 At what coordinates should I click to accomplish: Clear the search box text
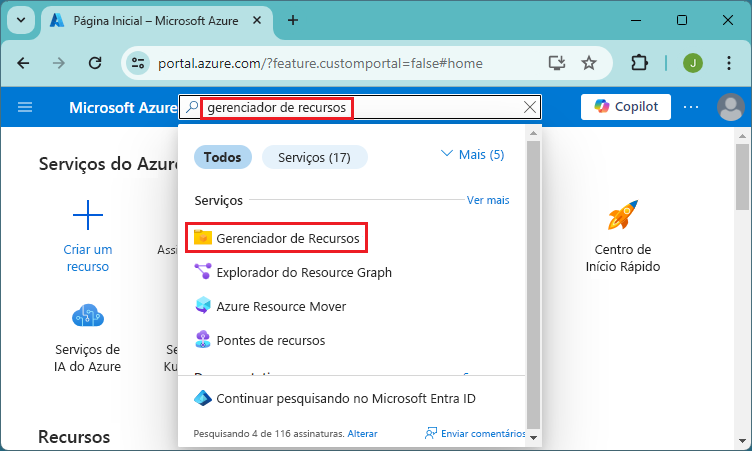click(x=530, y=108)
